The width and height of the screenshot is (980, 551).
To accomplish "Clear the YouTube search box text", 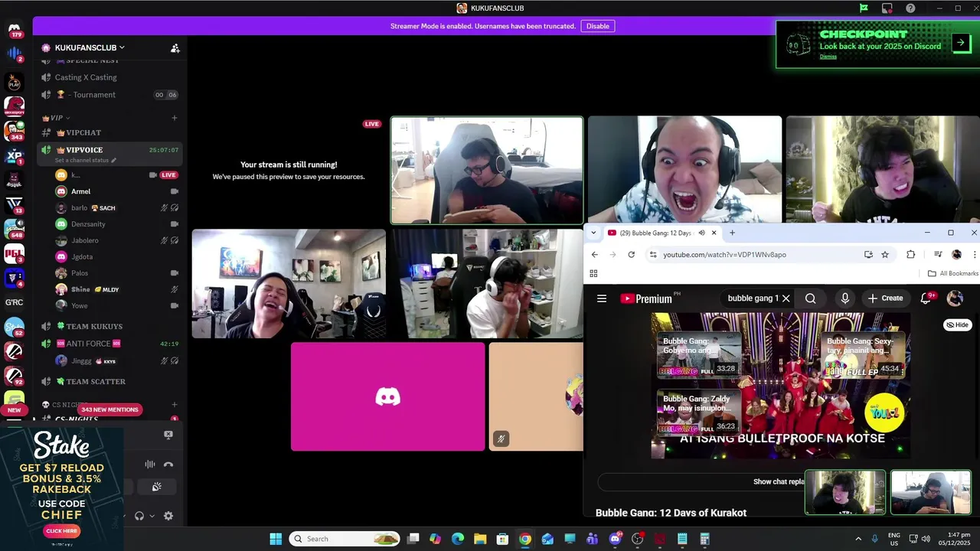I will coord(786,298).
